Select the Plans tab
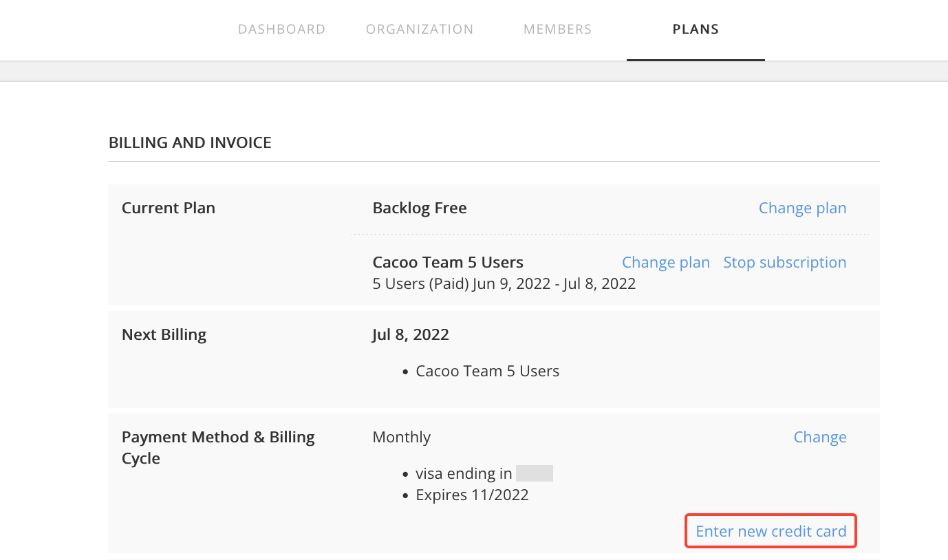The image size is (948, 560). (696, 30)
